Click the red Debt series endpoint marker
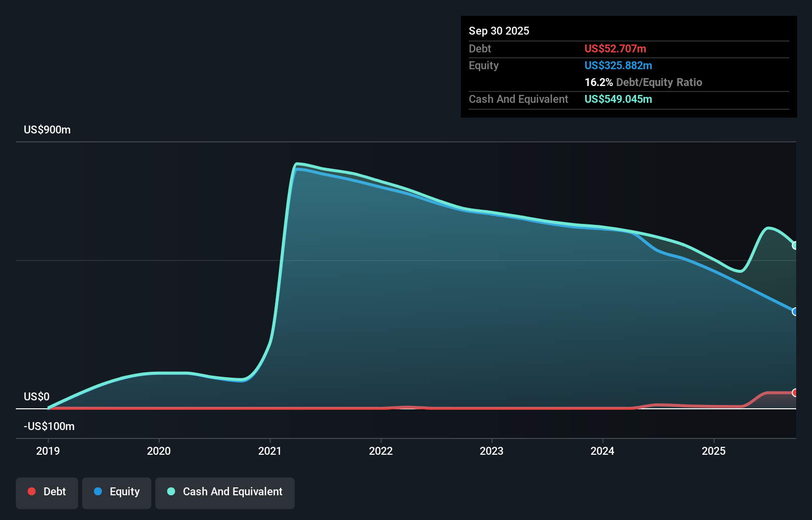This screenshot has width=812, height=520. (795, 393)
